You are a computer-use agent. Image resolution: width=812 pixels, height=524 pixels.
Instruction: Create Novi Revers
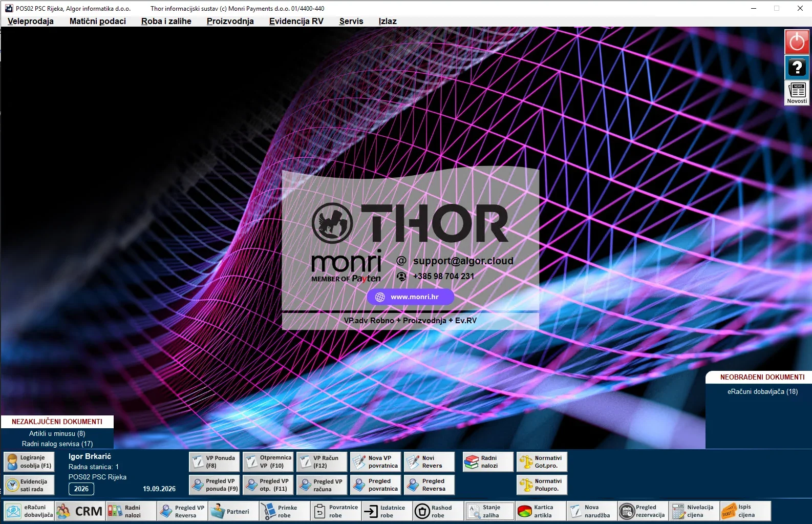(x=429, y=462)
